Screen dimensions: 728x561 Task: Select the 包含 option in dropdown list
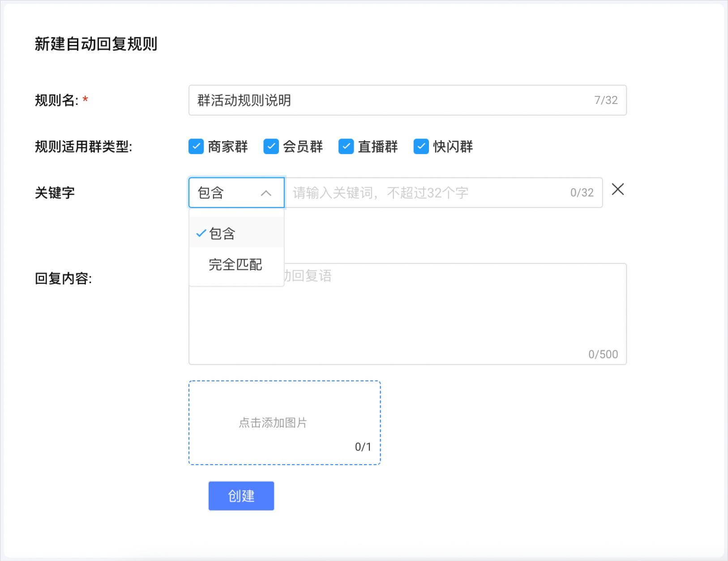tap(236, 233)
